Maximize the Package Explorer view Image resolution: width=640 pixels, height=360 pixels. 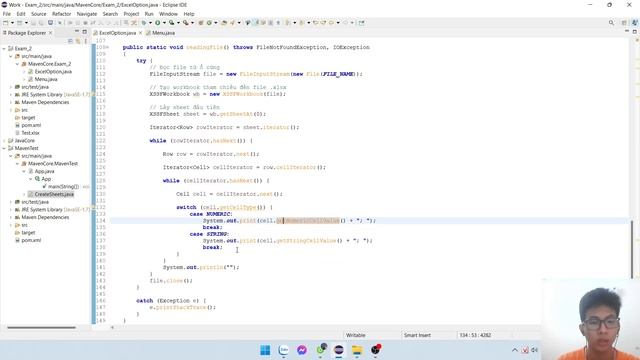point(85,31)
